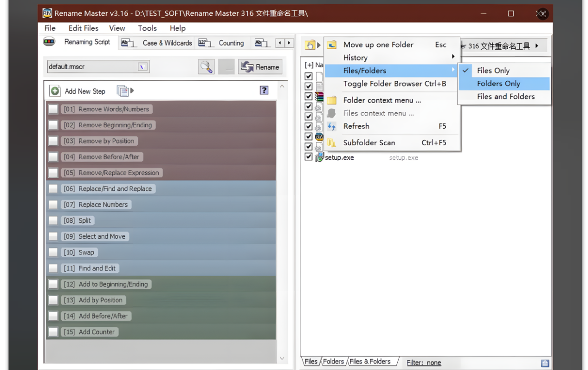
Task: Switch to the Folders bottom tab
Action: (334, 361)
